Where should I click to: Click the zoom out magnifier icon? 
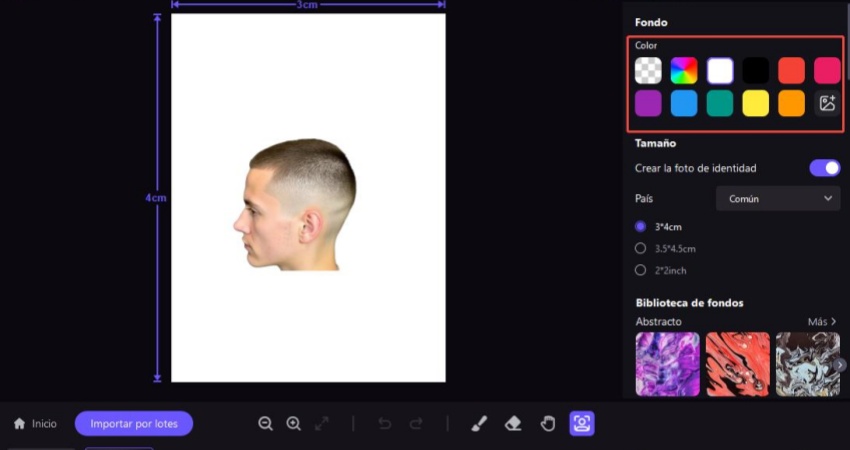click(x=265, y=424)
